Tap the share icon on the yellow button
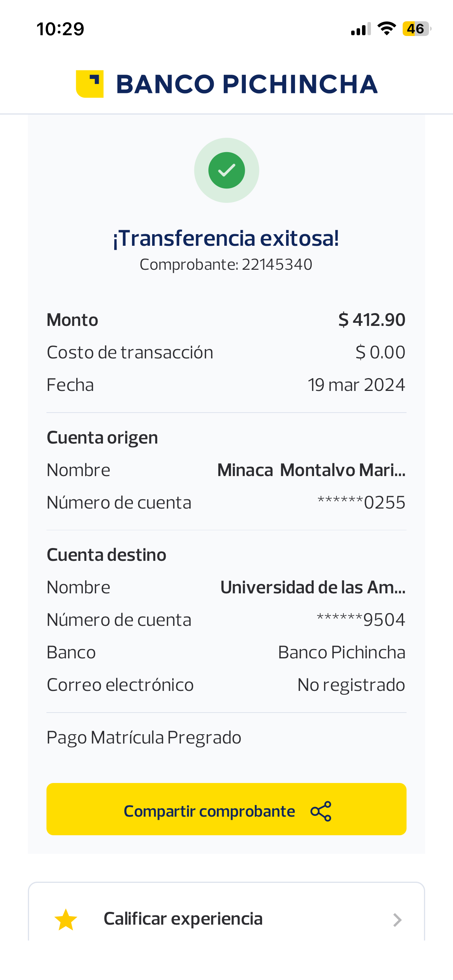 [321, 811]
